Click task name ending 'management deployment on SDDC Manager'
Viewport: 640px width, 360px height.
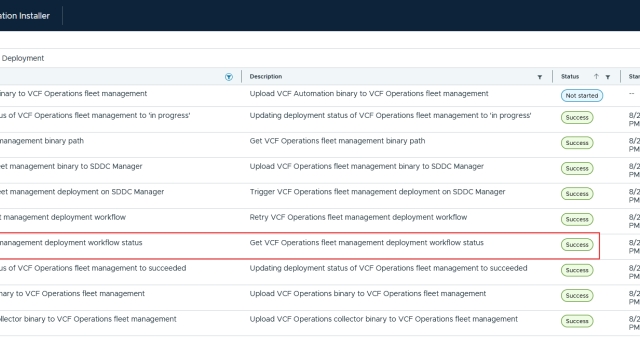point(82,192)
